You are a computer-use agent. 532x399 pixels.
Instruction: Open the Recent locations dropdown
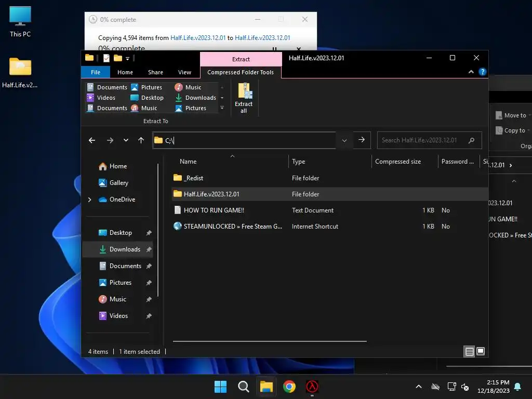click(126, 140)
